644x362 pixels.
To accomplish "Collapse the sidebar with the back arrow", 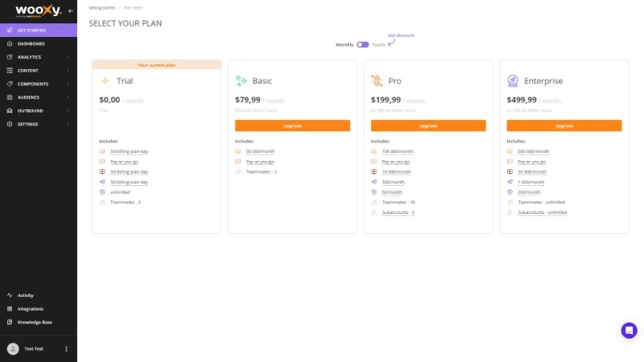I will pyautogui.click(x=70, y=11).
